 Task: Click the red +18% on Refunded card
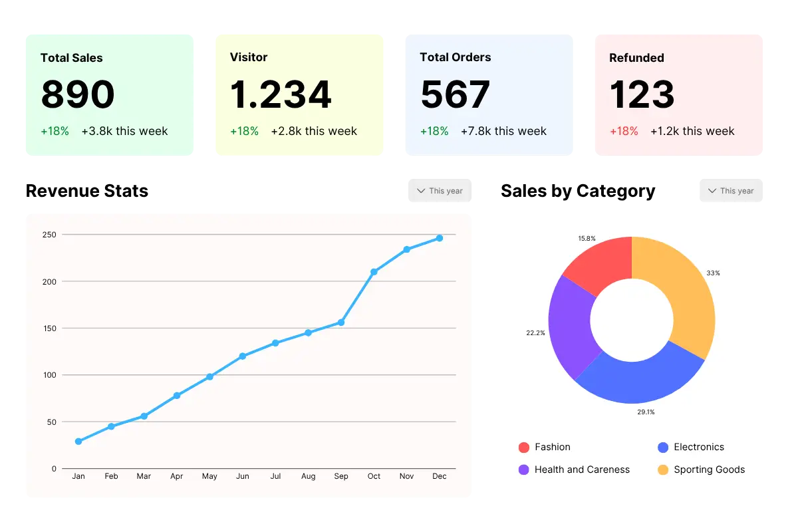tap(624, 131)
